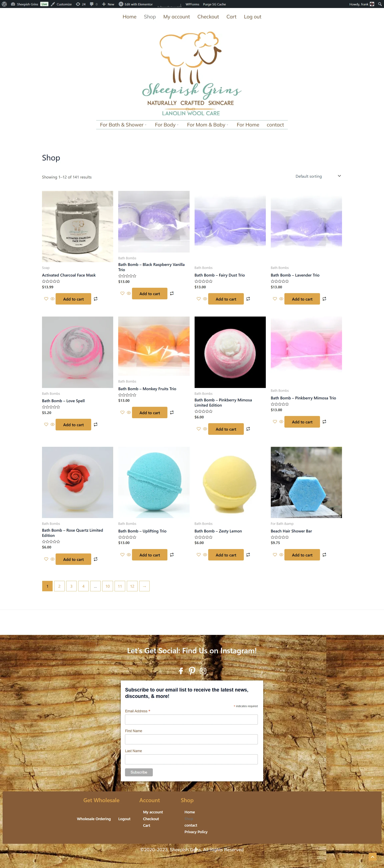
Task: Open the Instagram social icon
Action: (203, 671)
